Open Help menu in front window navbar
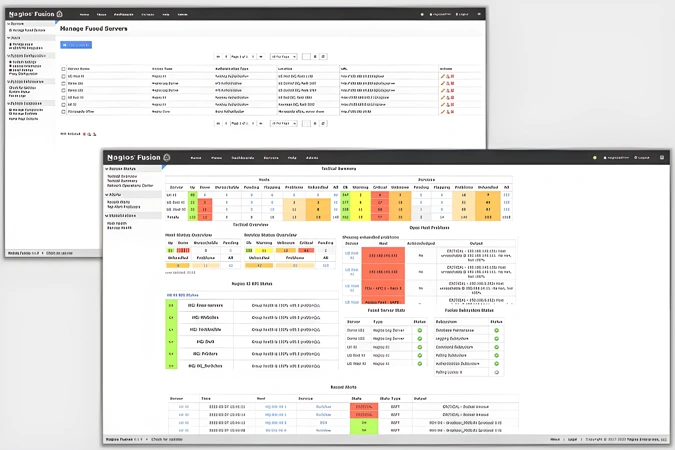This screenshot has width=675, height=450. pyautogui.click(x=292, y=158)
